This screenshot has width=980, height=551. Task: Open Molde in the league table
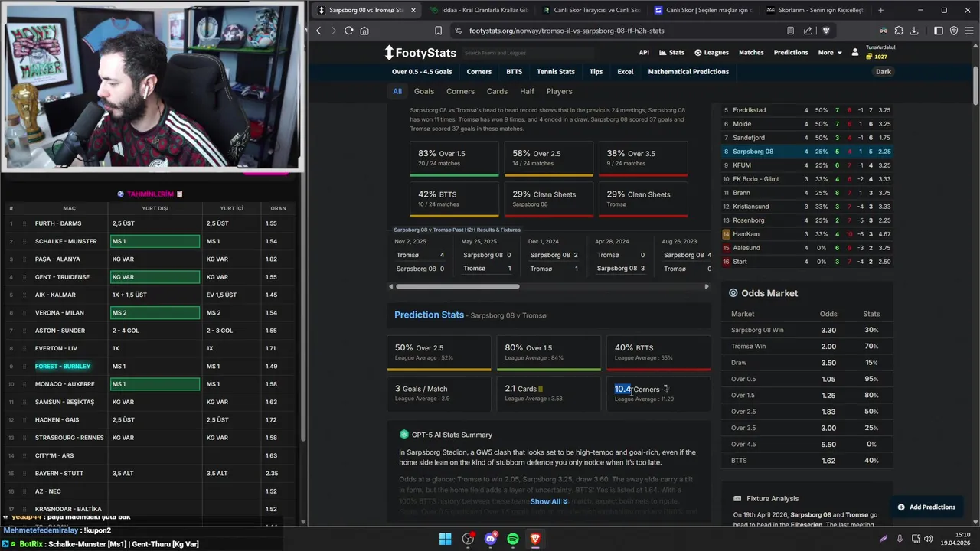point(742,124)
